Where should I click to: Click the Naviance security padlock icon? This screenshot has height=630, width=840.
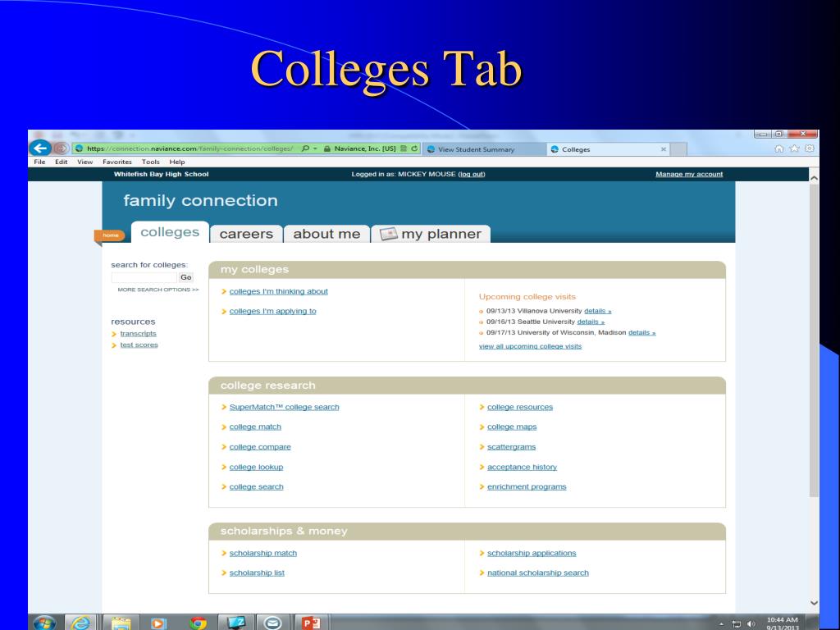pyautogui.click(x=326, y=149)
